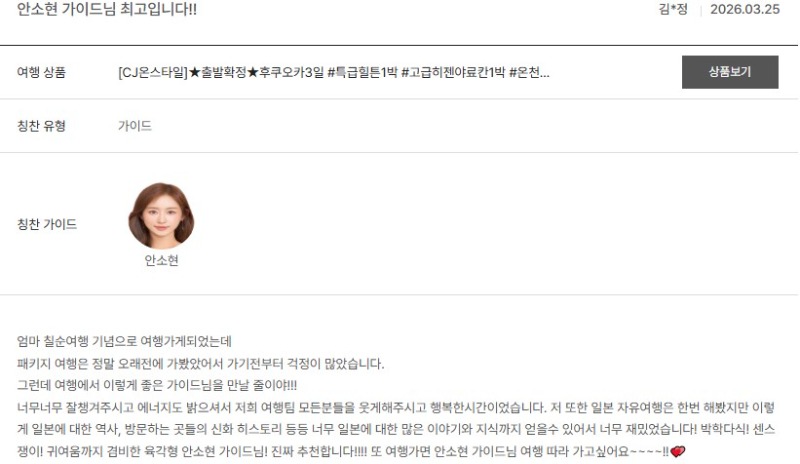Click the review line beginning 너무너무 잘챙겨주시고
The width and height of the screenshot is (800, 464).
[x=396, y=407]
